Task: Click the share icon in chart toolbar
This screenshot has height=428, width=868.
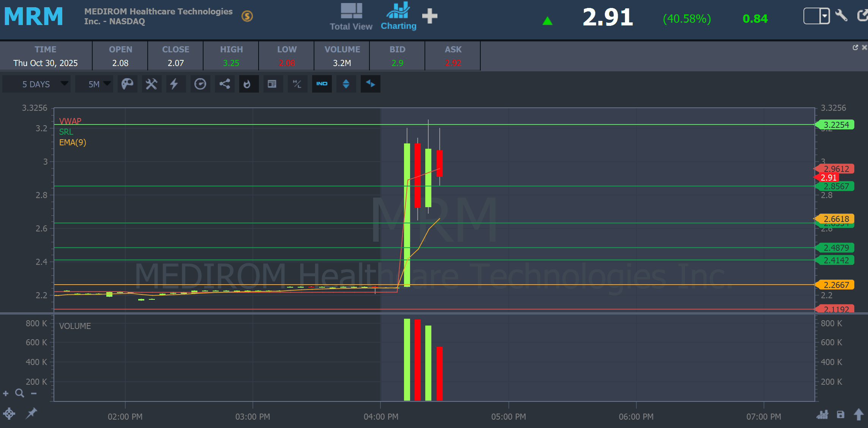Action: coord(224,84)
